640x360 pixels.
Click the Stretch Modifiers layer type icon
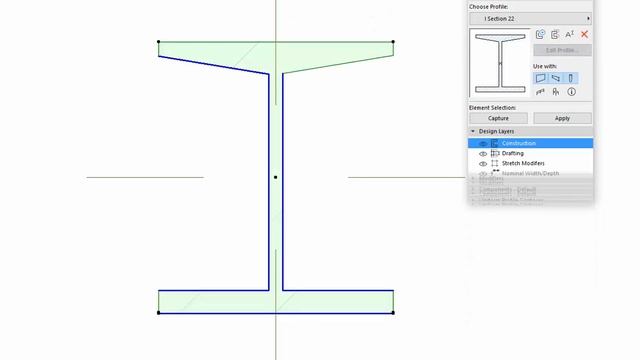point(495,163)
